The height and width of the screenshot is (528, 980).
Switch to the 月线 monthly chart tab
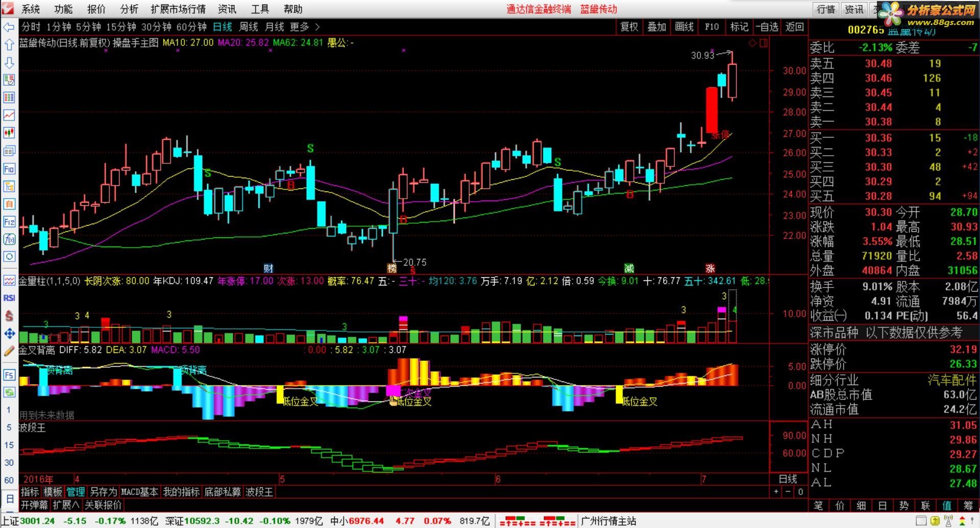coord(274,27)
